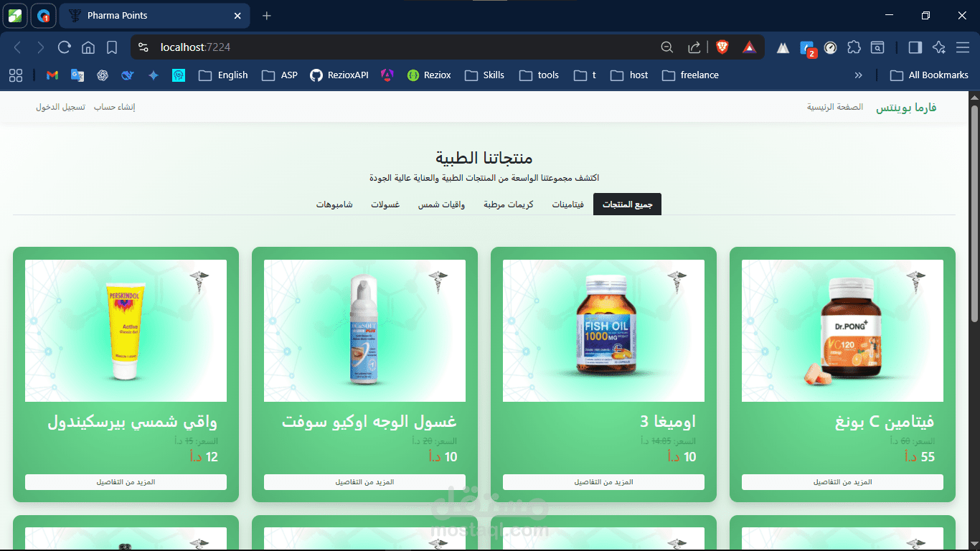Viewport: 980px width, 551px height.
Task: Switch to the شامبوهات category tab
Action: (334, 204)
